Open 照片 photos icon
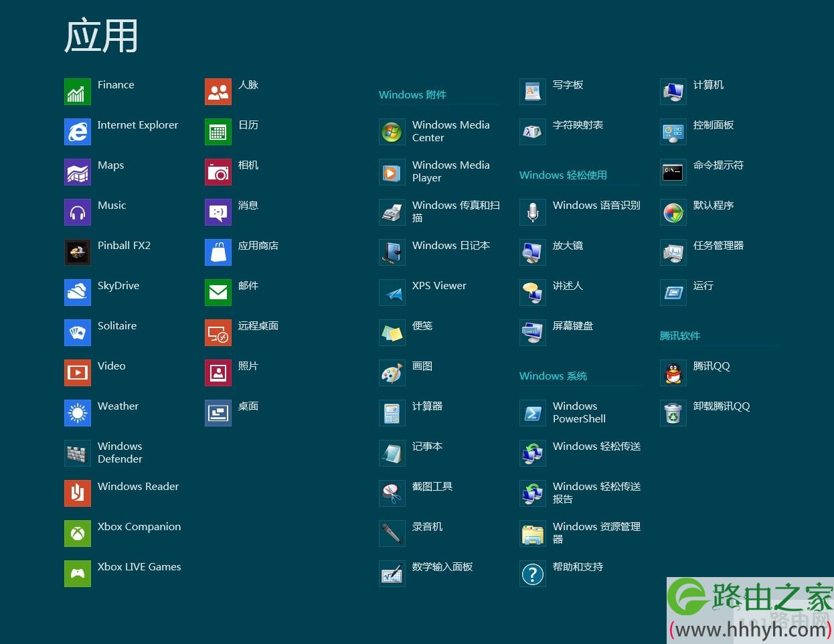Image resolution: width=834 pixels, height=644 pixels. (218, 373)
